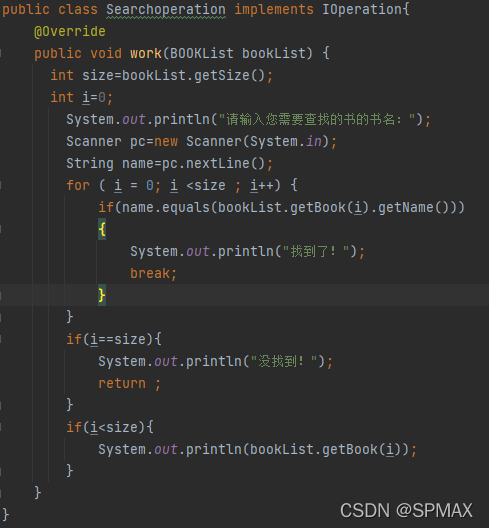Click the 'size' variable in 'int size='
This screenshot has width=489, height=528.
click(x=98, y=75)
